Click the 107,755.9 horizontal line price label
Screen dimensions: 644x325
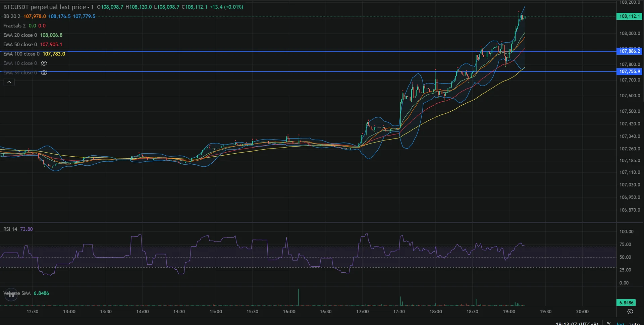630,72
